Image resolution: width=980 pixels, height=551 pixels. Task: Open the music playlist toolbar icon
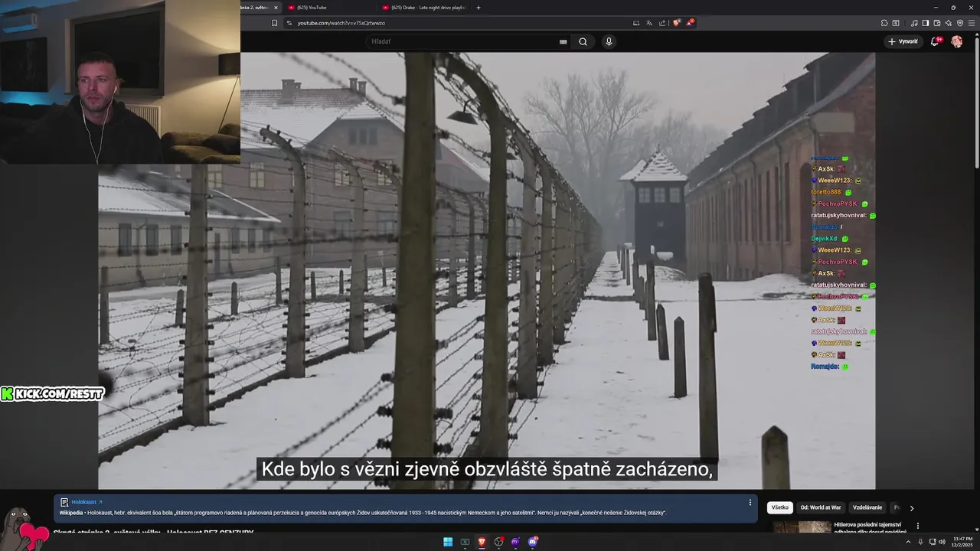tap(914, 23)
